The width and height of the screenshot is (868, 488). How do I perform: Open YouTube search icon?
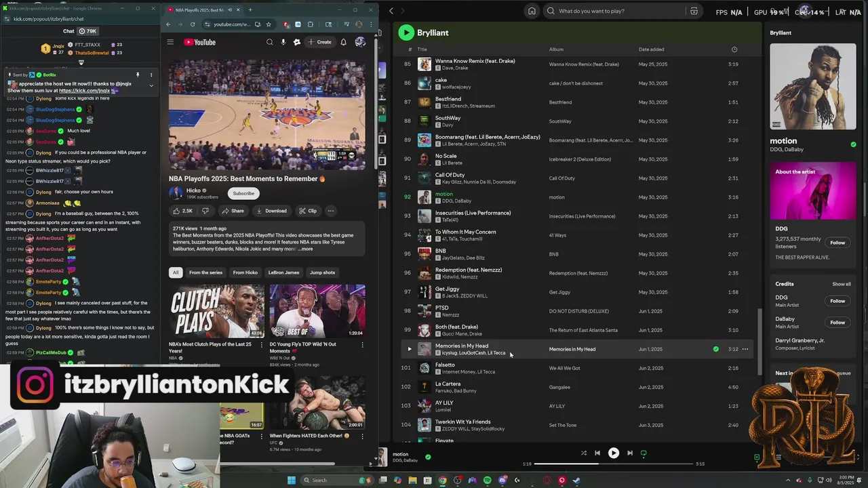click(269, 42)
